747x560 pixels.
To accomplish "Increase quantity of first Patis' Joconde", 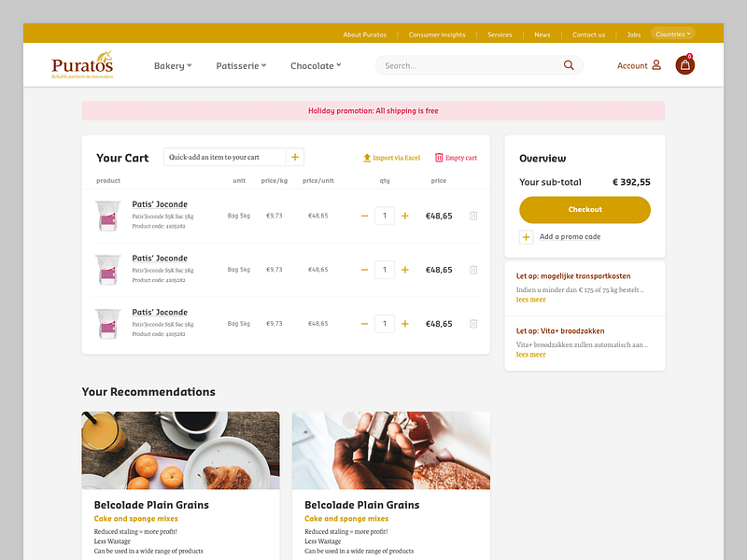I will [x=405, y=217].
